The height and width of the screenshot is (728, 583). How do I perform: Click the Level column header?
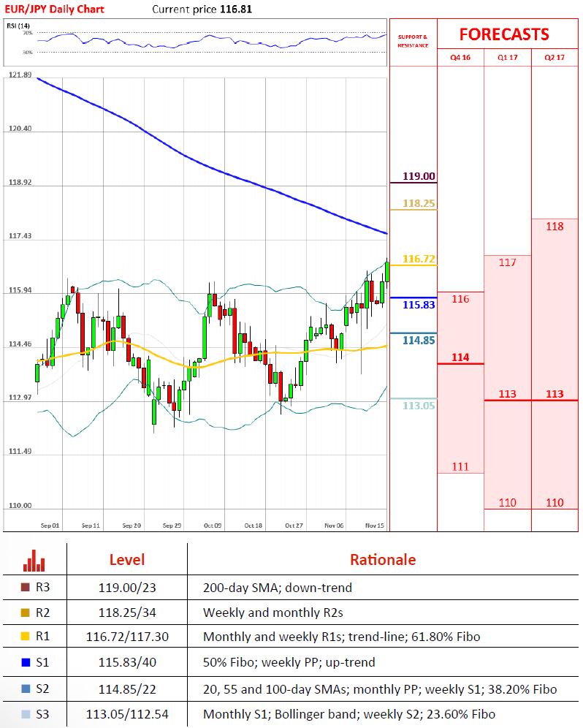(127, 559)
